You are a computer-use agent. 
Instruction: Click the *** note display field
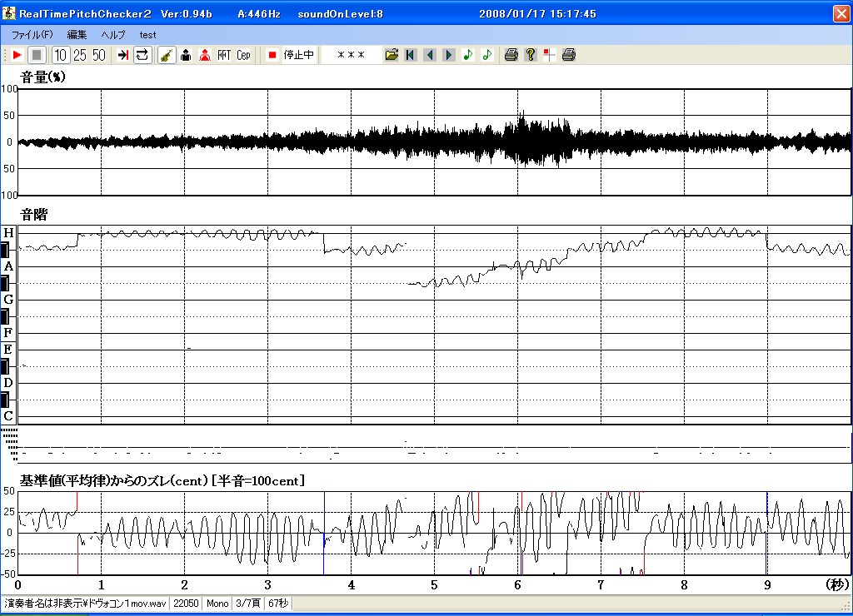[351, 55]
